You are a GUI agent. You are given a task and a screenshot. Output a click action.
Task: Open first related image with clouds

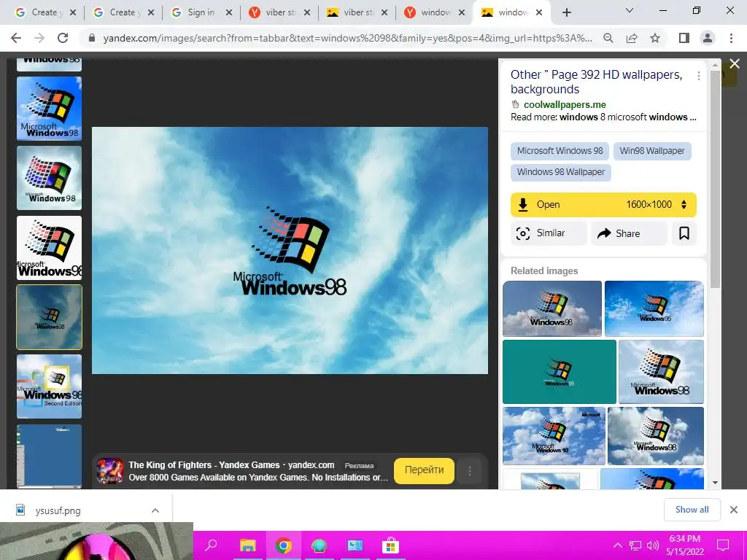pyautogui.click(x=552, y=308)
